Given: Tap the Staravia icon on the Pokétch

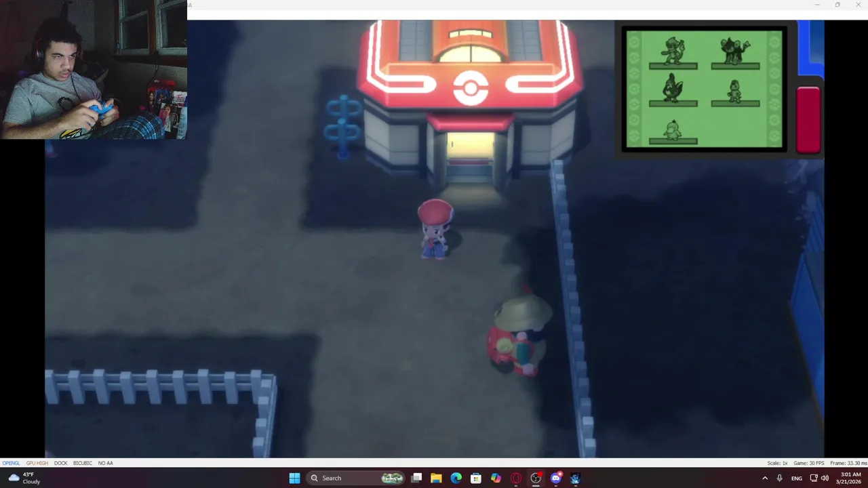Looking at the screenshot, I should coord(673,89).
